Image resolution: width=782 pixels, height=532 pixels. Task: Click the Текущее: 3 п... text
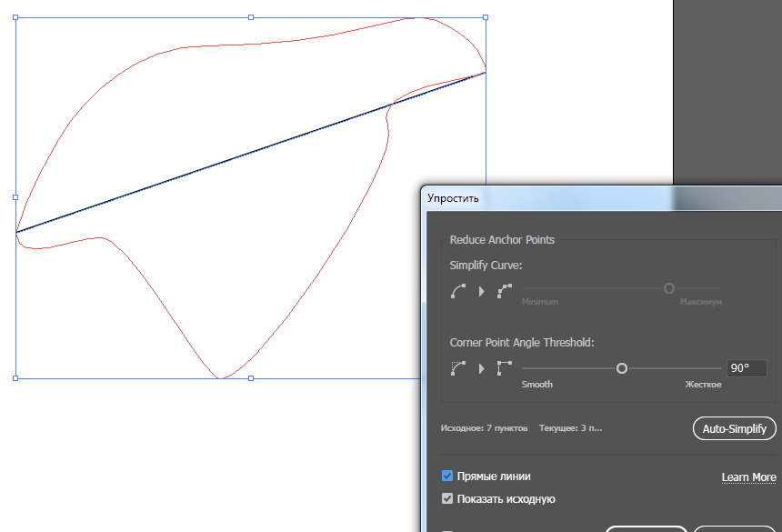(570, 428)
